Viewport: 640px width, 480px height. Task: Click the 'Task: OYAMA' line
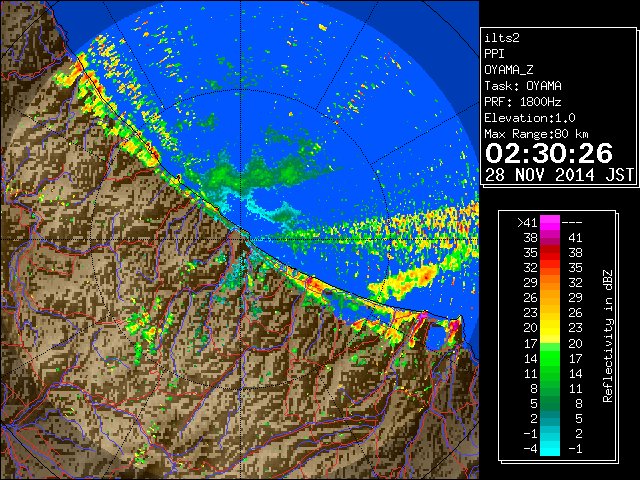[x=522, y=86]
